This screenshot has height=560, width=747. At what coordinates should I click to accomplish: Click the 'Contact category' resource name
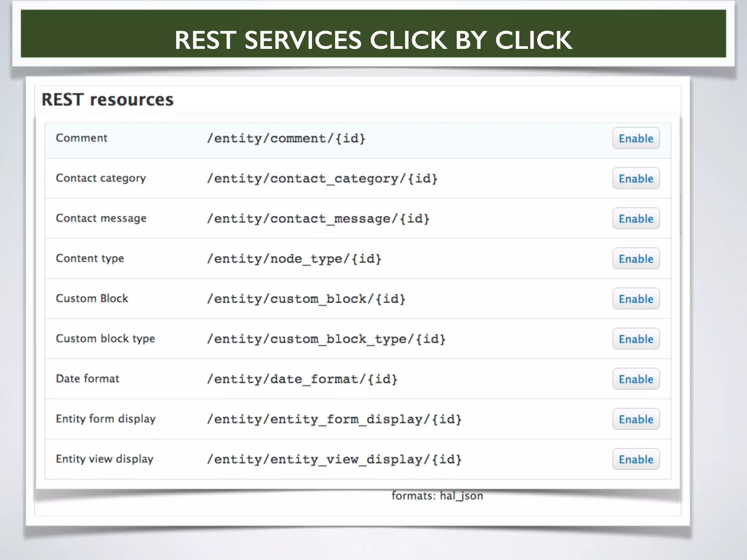[x=101, y=178]
